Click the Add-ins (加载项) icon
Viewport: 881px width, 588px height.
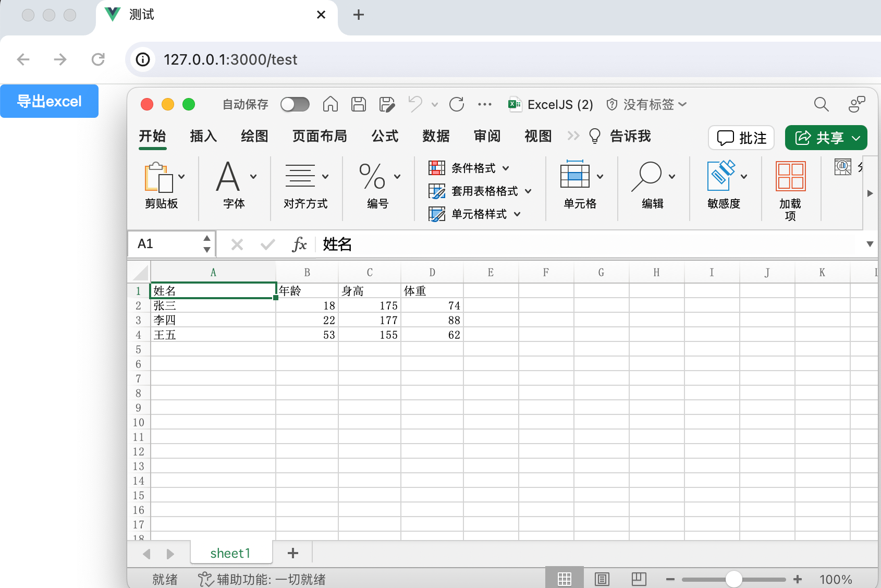click(790, 176)
